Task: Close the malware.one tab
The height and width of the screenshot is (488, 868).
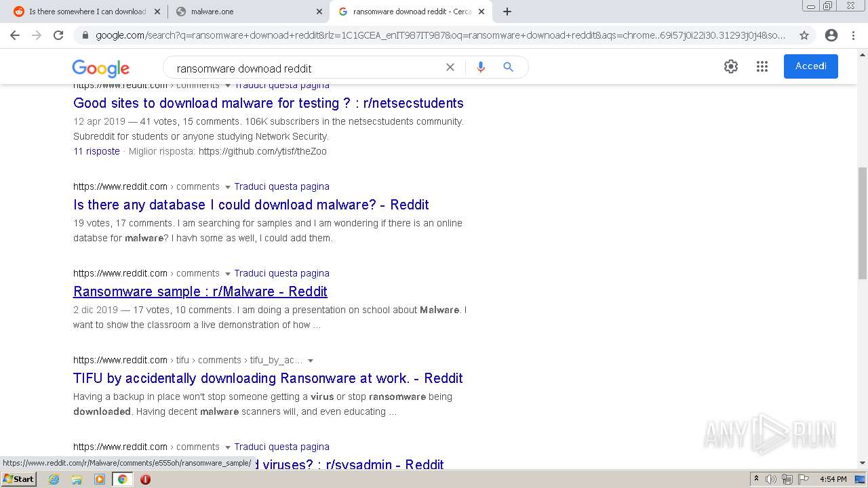Action: [x=319, y=12]
